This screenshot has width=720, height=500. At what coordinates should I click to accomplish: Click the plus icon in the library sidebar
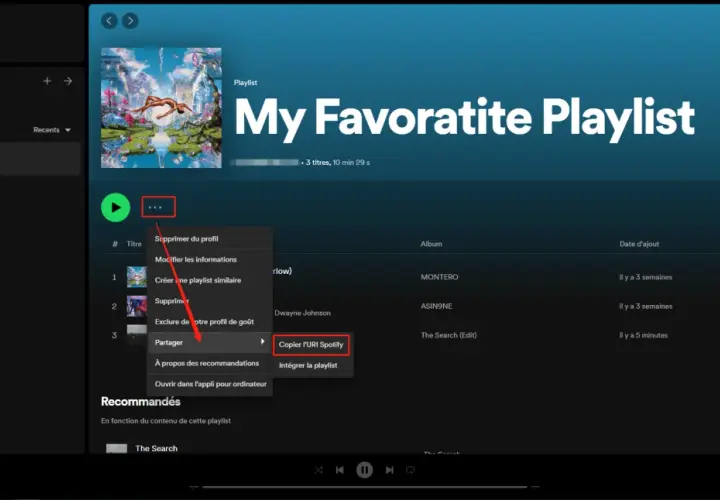47,81
